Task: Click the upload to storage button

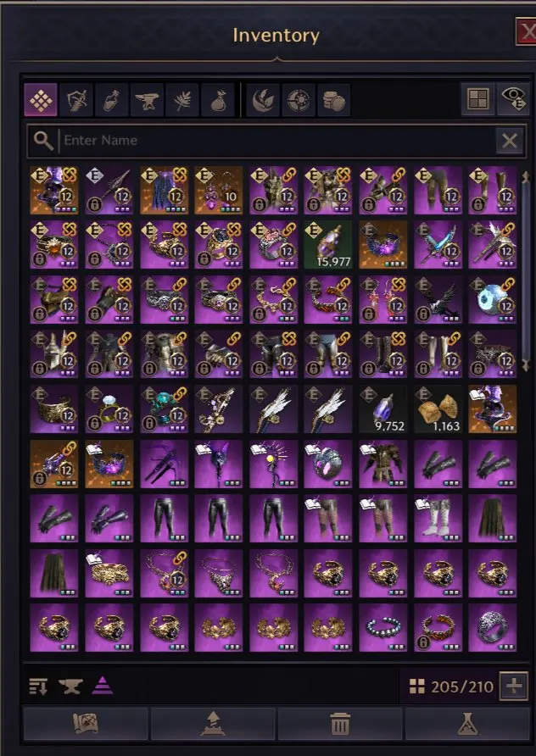Action: click(212, 724)
